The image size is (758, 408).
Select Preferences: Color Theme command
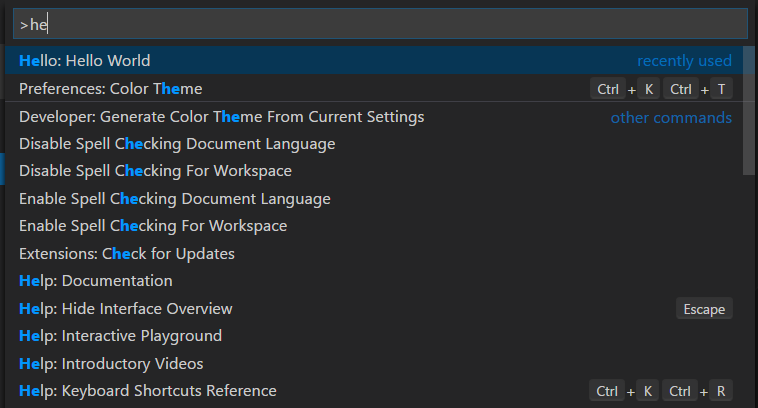pos(110,89)
